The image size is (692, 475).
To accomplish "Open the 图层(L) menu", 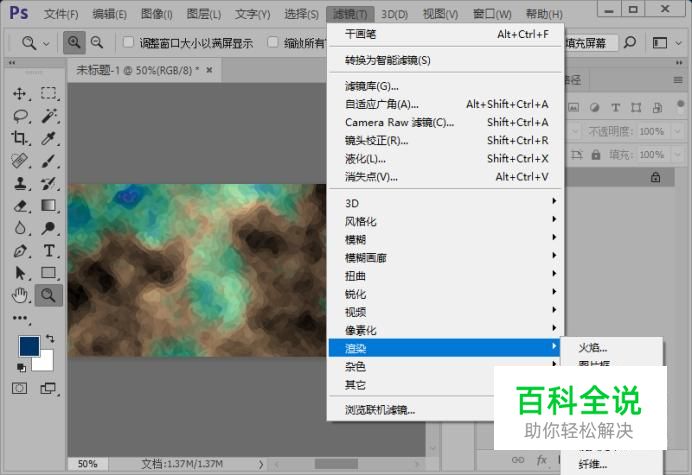I will click(203, 14).
